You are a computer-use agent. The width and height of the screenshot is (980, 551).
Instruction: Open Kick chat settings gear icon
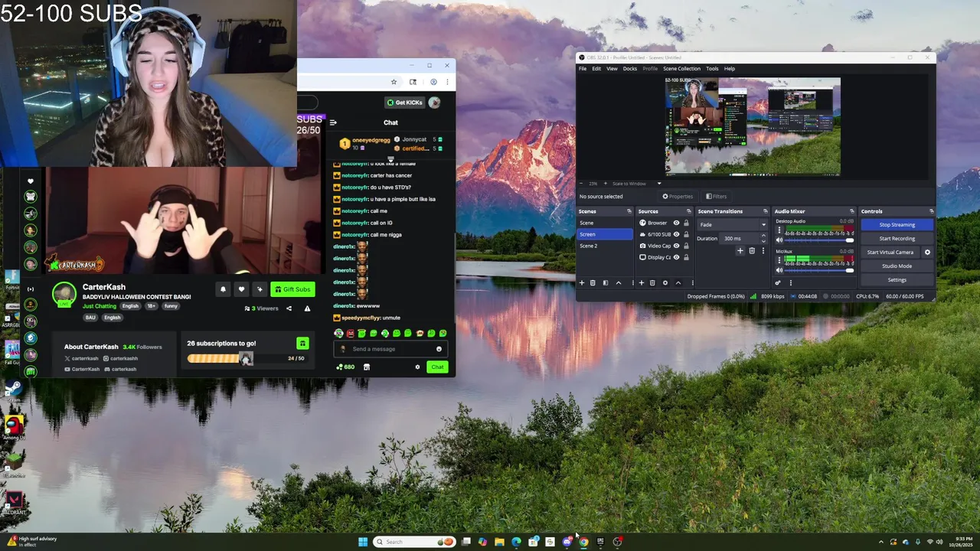pyautogui.click(x=417, y=367)
